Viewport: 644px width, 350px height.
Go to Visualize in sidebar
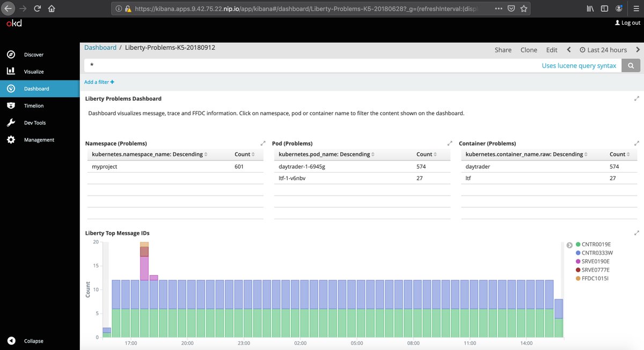[x=34, y=72]
